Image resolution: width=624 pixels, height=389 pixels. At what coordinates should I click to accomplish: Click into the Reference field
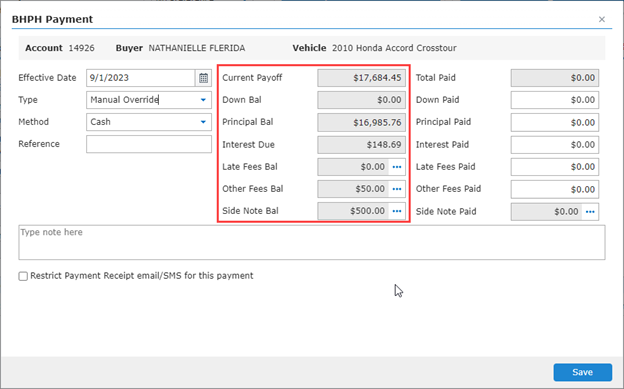149,144
